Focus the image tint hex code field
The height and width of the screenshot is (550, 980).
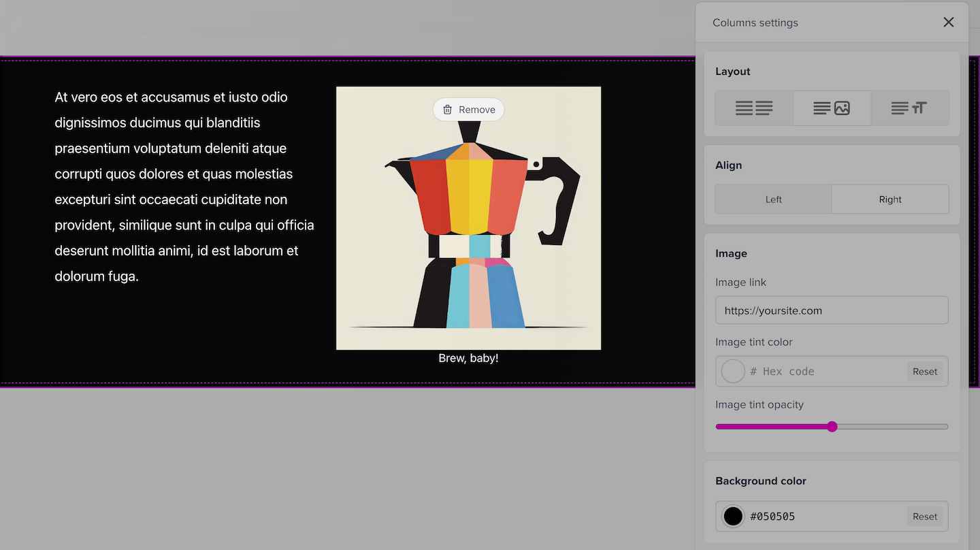pos(823,372)
